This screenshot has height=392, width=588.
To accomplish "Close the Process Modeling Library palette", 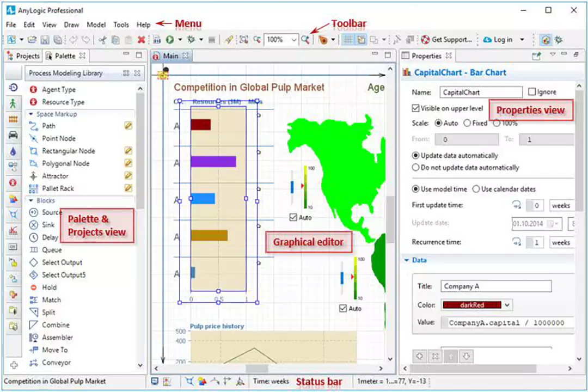I will coord(137,73).
